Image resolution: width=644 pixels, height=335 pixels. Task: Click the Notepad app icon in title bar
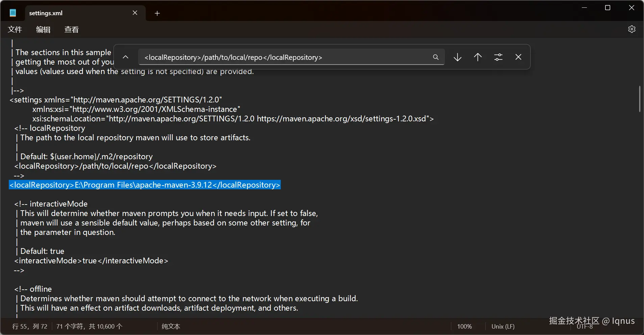(13, 13)
